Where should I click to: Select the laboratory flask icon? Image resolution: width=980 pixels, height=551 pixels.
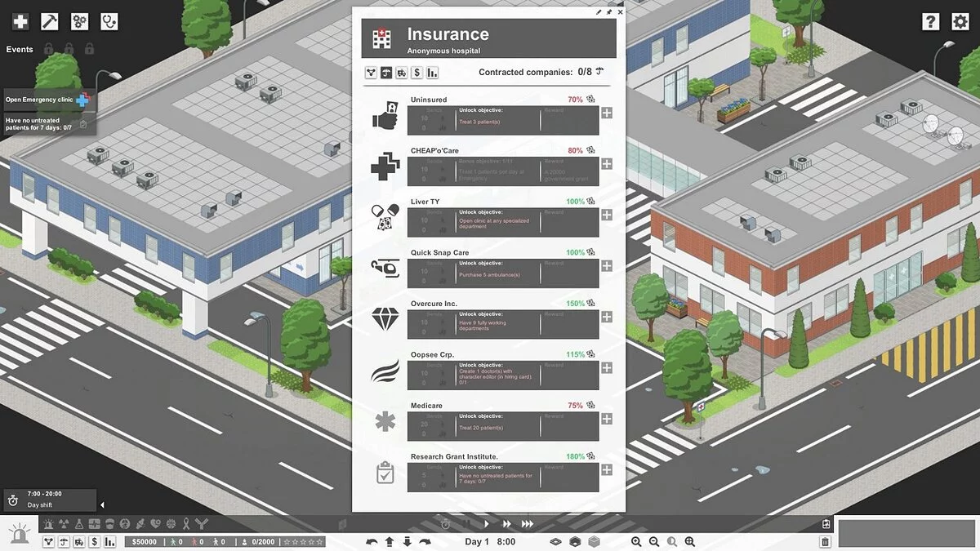[x=79, y=523]
